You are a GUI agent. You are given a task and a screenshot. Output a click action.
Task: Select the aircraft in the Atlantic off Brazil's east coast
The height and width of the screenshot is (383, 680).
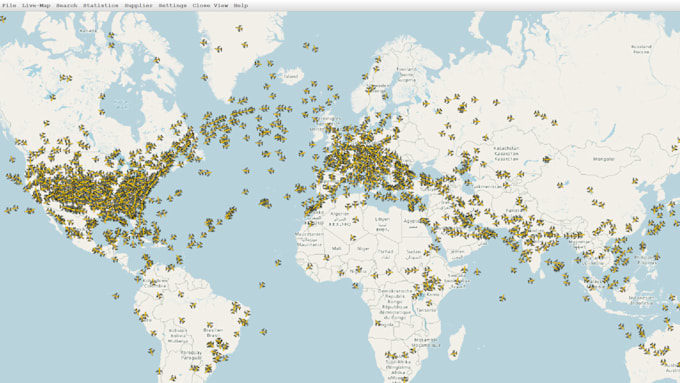point(263,332)
